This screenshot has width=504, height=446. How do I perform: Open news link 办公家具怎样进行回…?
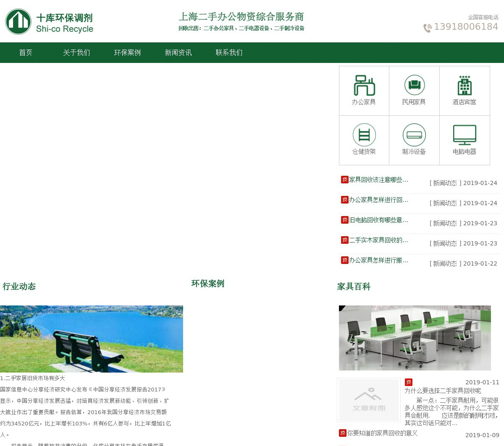pyautogui.click(x=378, y=200)
